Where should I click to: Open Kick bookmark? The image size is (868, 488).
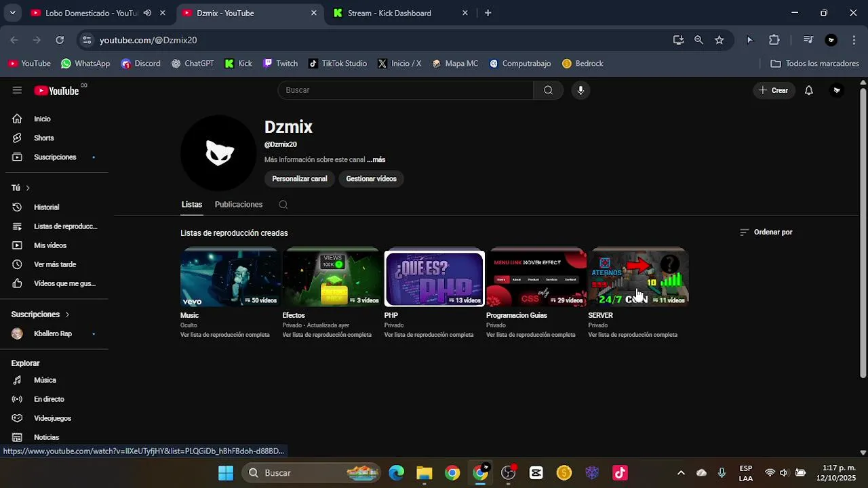pyautogui.click(x=239, y=64)
